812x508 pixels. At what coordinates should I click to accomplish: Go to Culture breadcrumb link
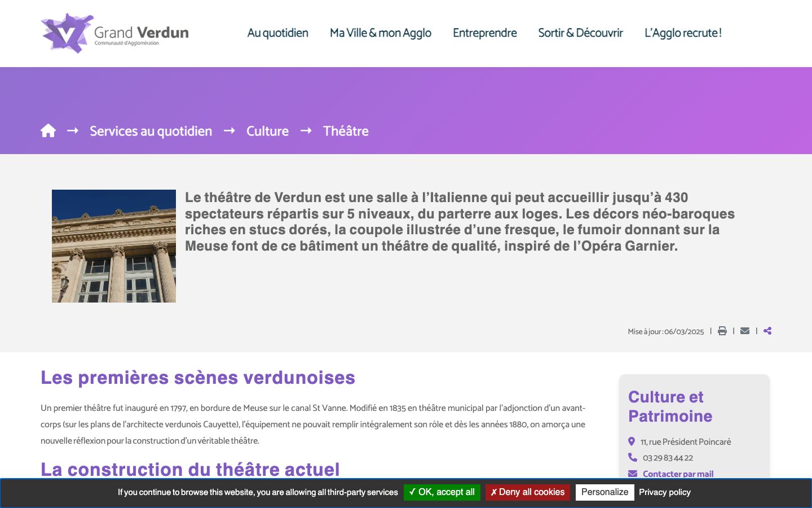[x=267, y=131]
